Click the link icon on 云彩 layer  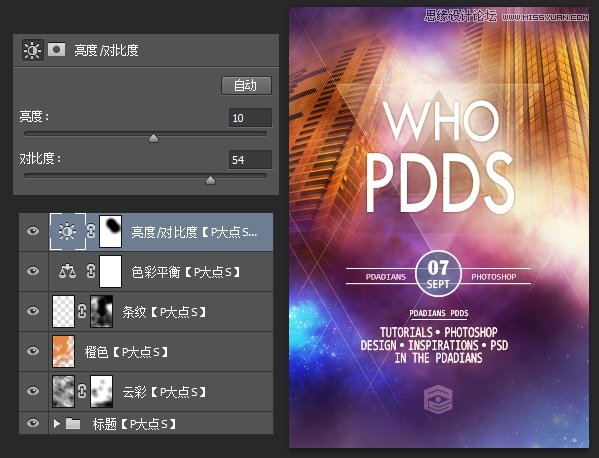(82, 392)
